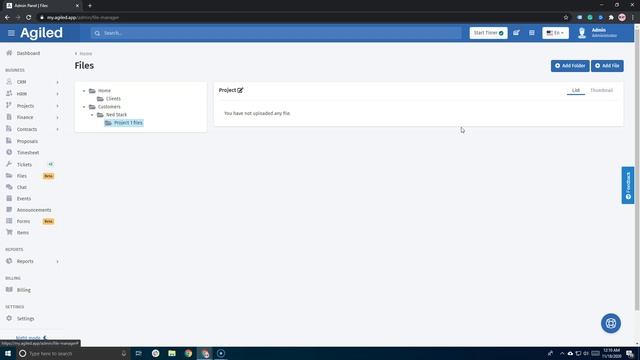640x360 pixels.
Task: Open the Windows notification center
Action: [630, 353]
